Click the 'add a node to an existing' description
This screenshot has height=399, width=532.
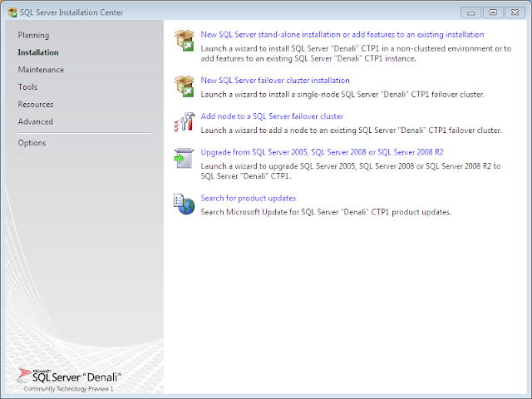(x=351, y=131)
